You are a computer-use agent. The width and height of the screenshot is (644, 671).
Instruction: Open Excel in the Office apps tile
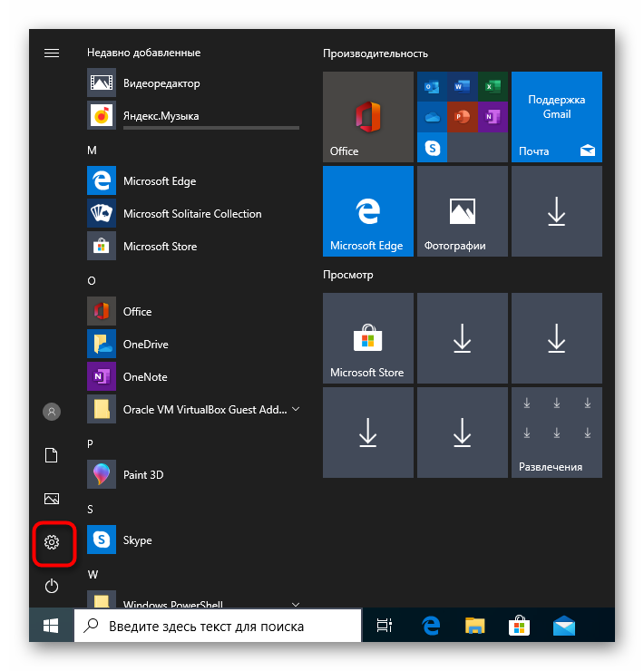point(493,86)
